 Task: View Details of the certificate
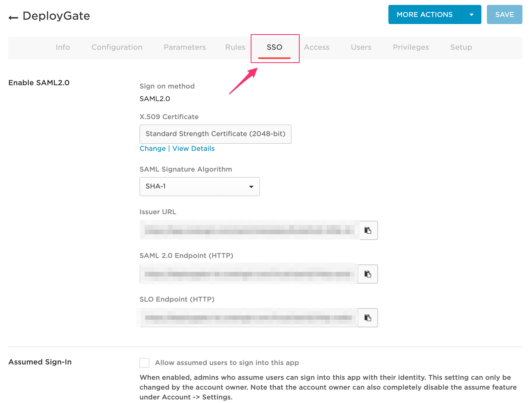point(193,148)
